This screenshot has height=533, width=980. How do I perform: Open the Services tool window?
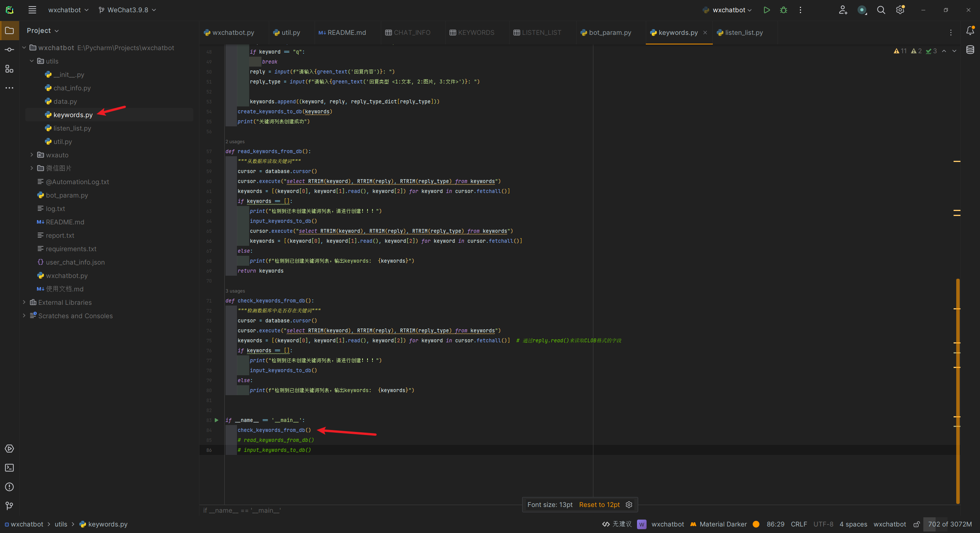pos(10,449)
